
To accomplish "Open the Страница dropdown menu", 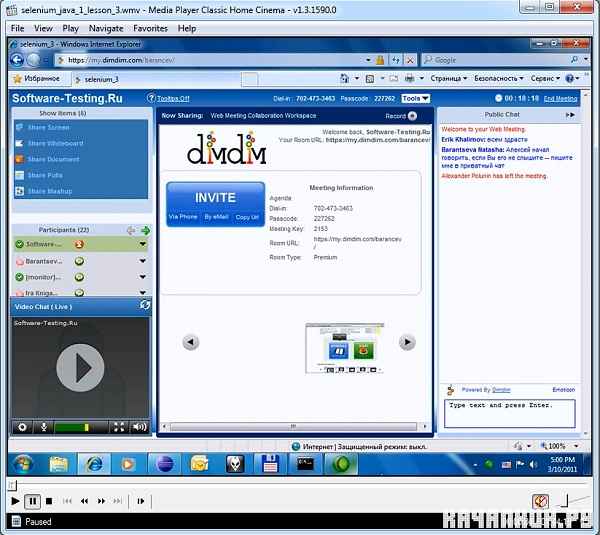I will coord(448,78).
